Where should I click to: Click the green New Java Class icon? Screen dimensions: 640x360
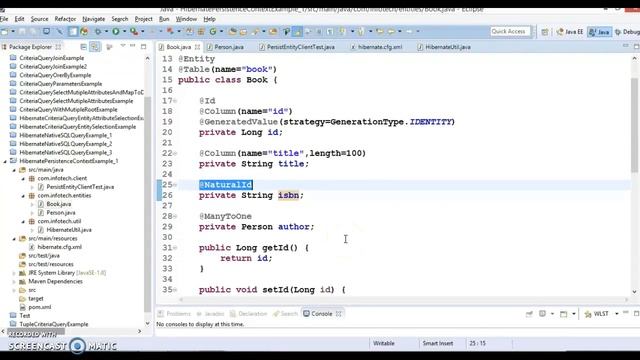[213, 31]
